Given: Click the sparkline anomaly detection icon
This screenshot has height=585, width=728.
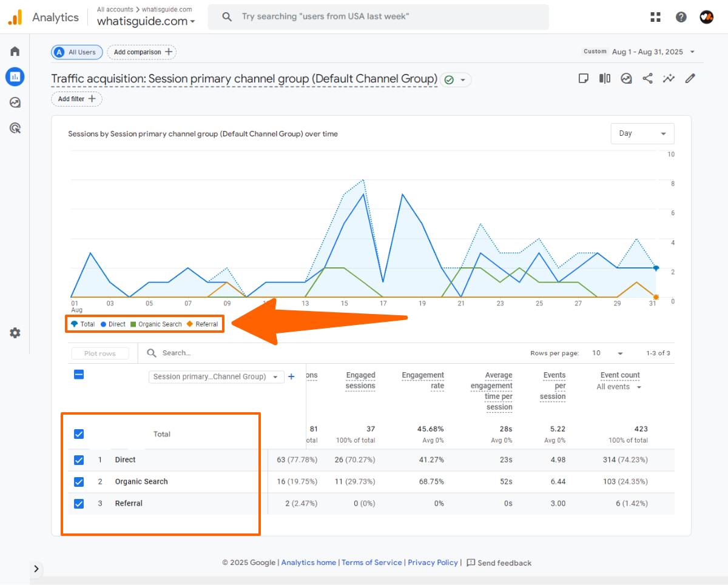Looking at the screenshot, I should pyautogui.click(x=669, y=78).
